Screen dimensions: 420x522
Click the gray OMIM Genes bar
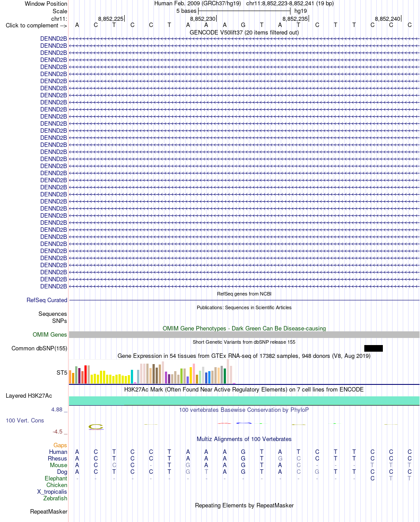(x=244, y=334)
